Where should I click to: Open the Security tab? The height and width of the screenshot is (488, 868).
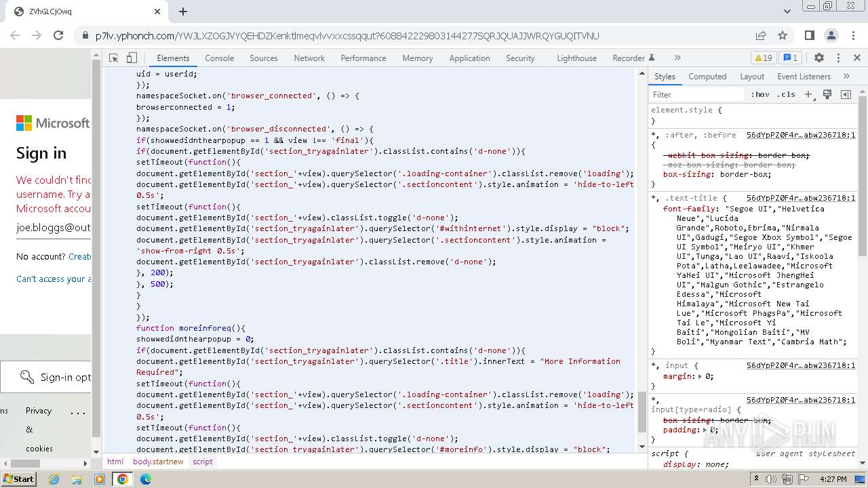click(521, 58)
